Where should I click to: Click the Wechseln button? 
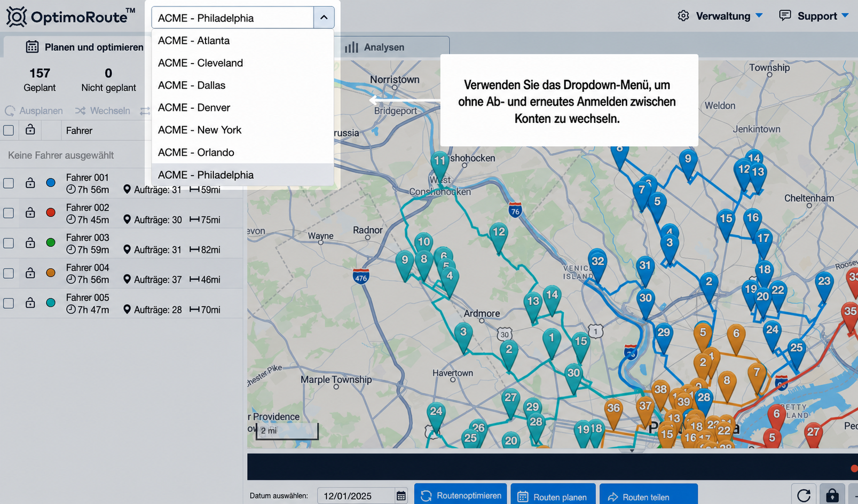point(103,111)
